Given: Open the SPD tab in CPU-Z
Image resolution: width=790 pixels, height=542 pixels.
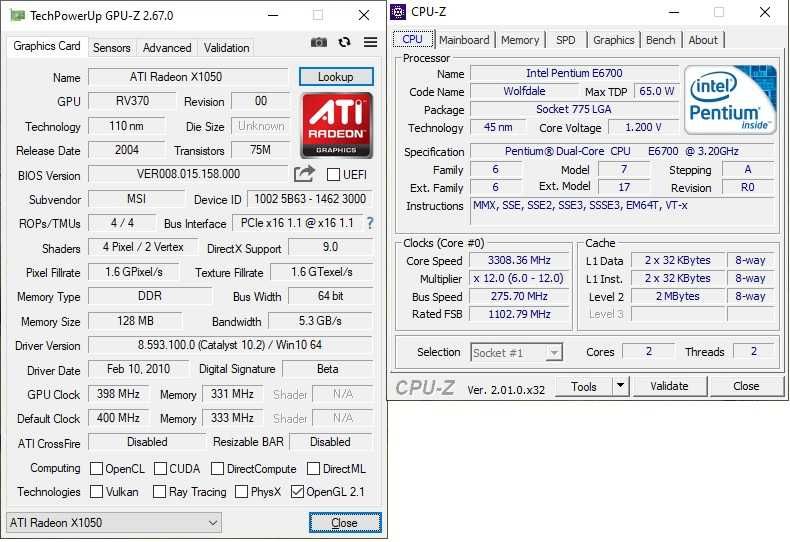Looking at the screenshot, I should click(566, 40).
